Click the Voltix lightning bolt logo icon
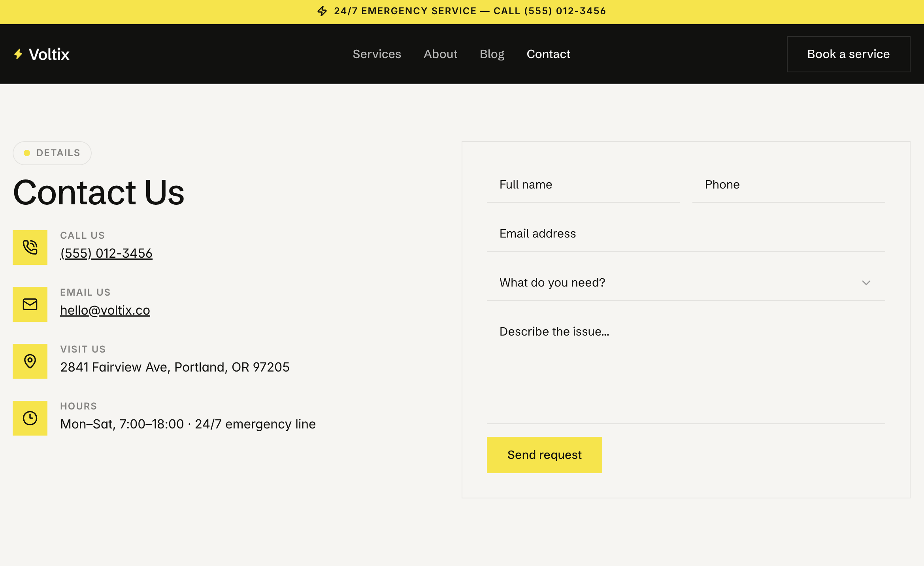The height and width of the screenshot is (566, 924). [18, 54]
